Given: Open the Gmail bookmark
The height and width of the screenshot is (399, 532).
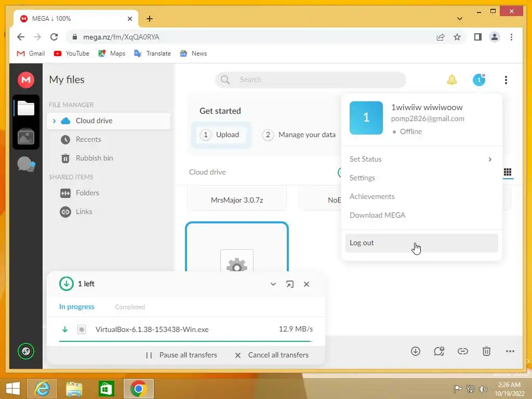Looking at the screenshot, I should (31, 54).
